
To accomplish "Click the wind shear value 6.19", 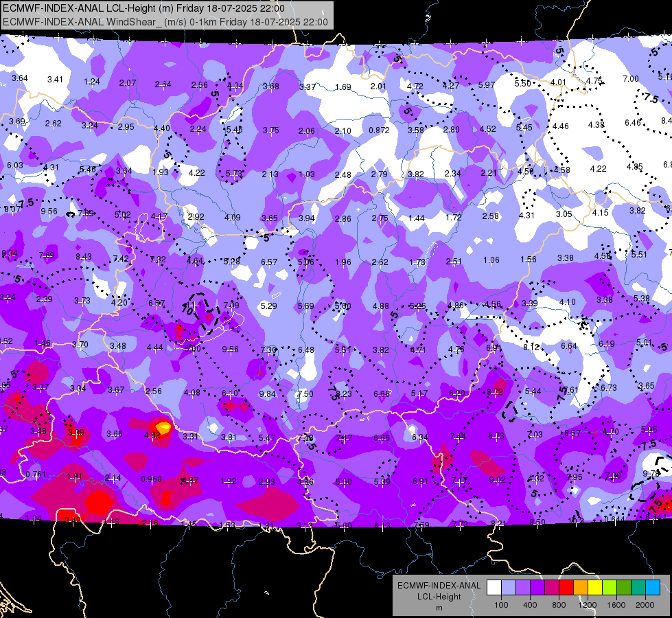I will coord(606,343).
